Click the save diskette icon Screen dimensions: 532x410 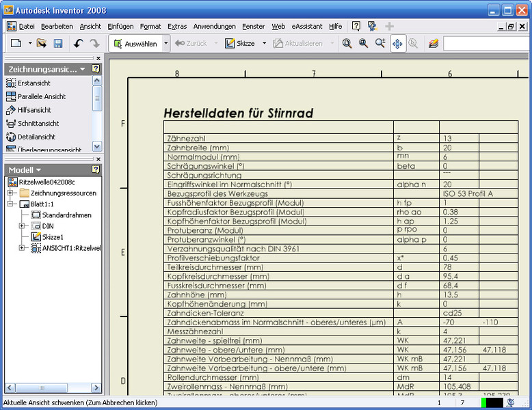(58, 43)
